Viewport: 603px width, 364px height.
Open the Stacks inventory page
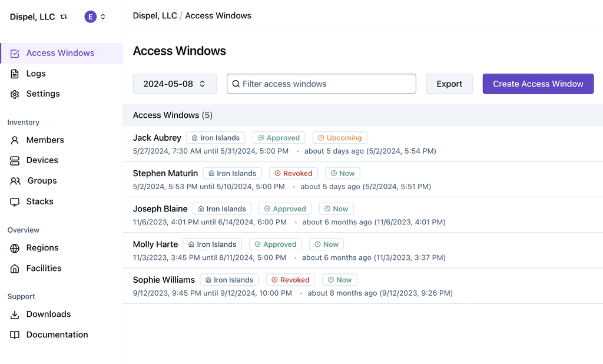click(x=38, y=201)
